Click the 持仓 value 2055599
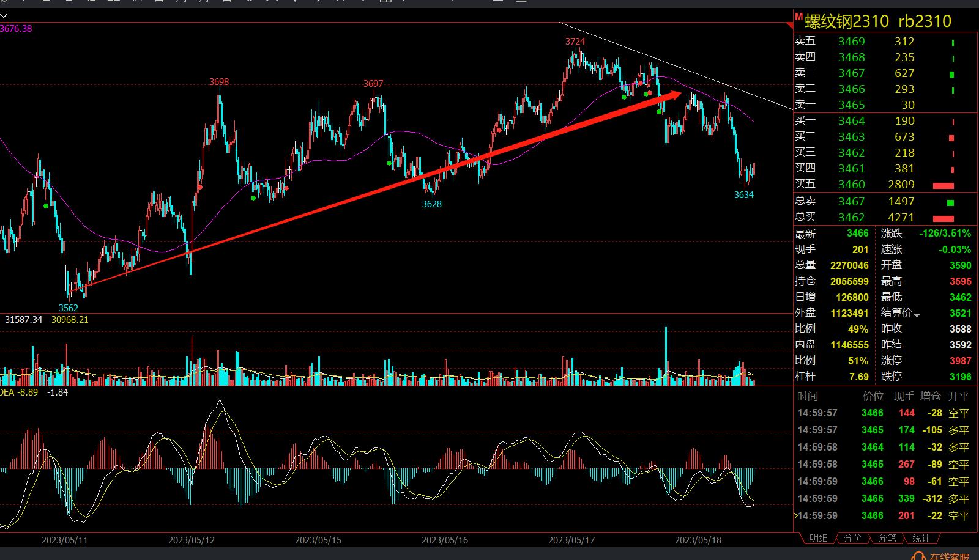 coord(849,281)
